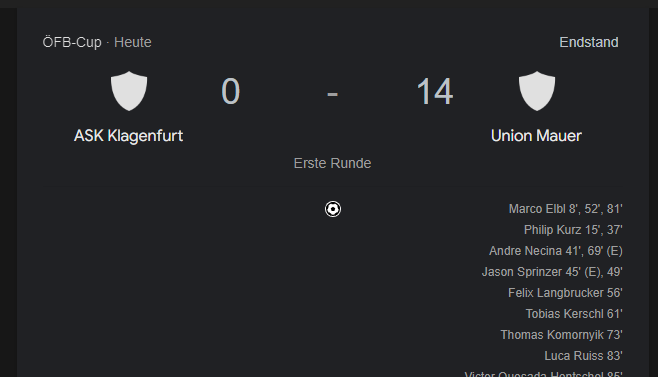658x377 pixels.
Task: Select scorer Jason Sprinzer entry
Action: pyautogui.click(x=552, y=272)
